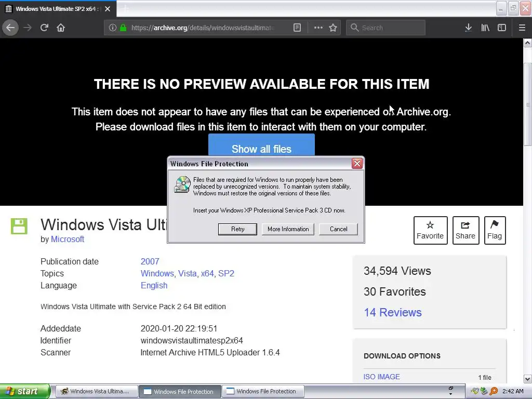Open the ISO IMAGE download link
The image size is (532, 399).
pos(382,377)
